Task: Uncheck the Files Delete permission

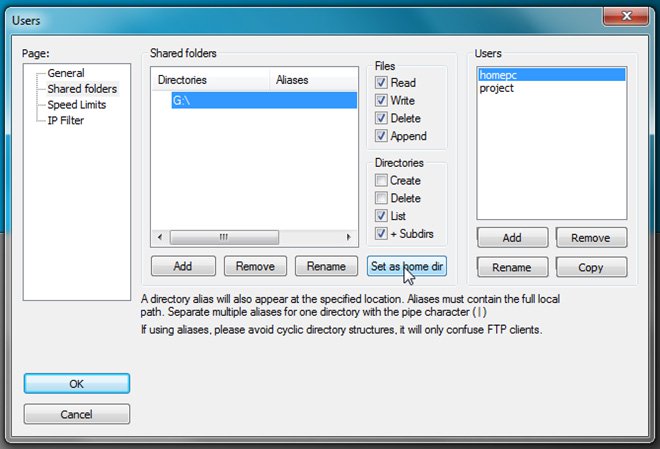Action: [x=381, y=119]
